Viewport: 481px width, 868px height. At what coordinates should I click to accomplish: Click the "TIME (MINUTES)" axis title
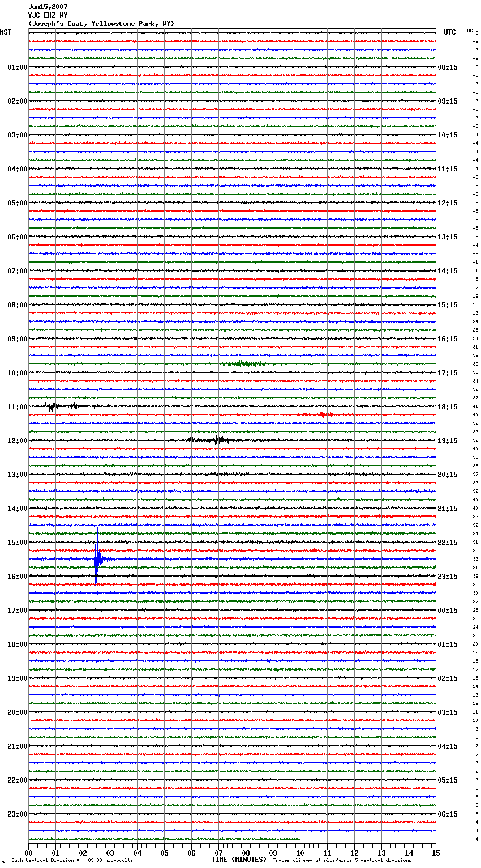239,860
